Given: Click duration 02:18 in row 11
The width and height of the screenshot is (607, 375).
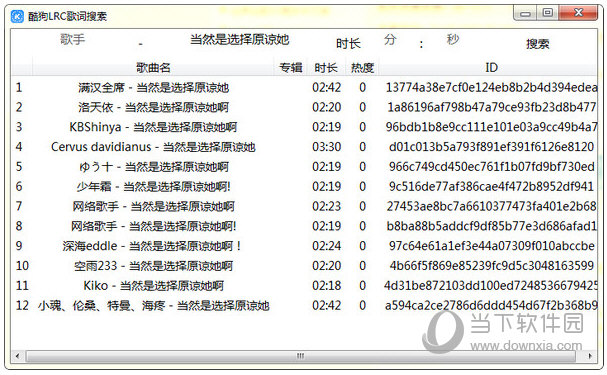Looking at the screenshot, I should (x=326, y=286).
